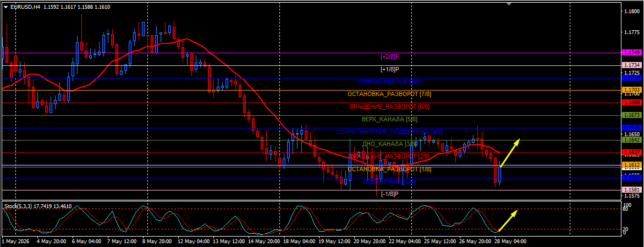The image size is (644, 247).
Task: Click the chart menu triangle beside EURUSD,H4
Action: (x=5, y=7)
